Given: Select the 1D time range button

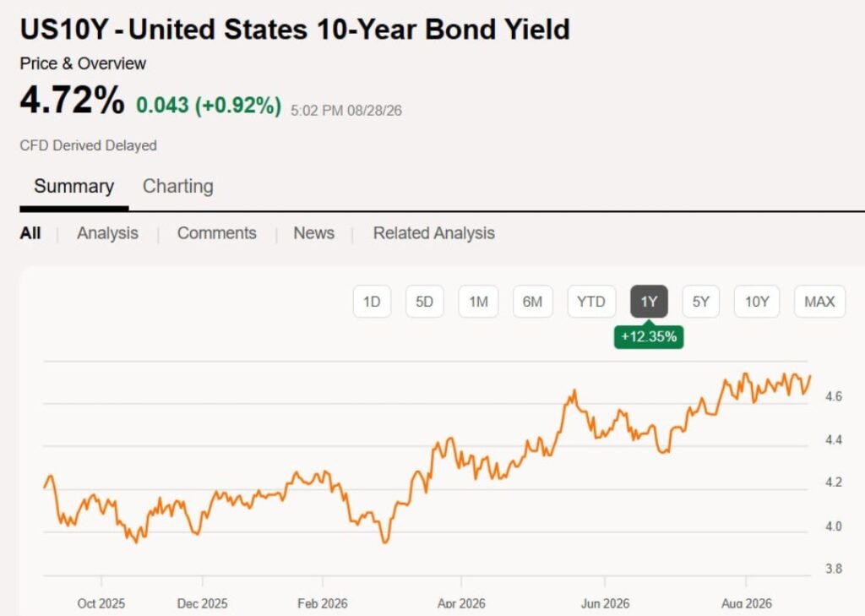Looking at the screenshot, I should pyautogui.click(x=372, y=302).
